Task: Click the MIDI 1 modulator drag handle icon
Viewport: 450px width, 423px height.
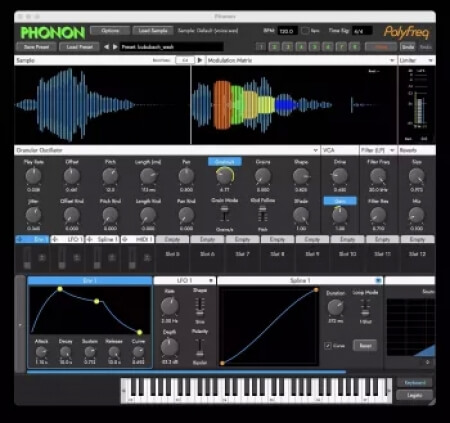Action: 125,239
